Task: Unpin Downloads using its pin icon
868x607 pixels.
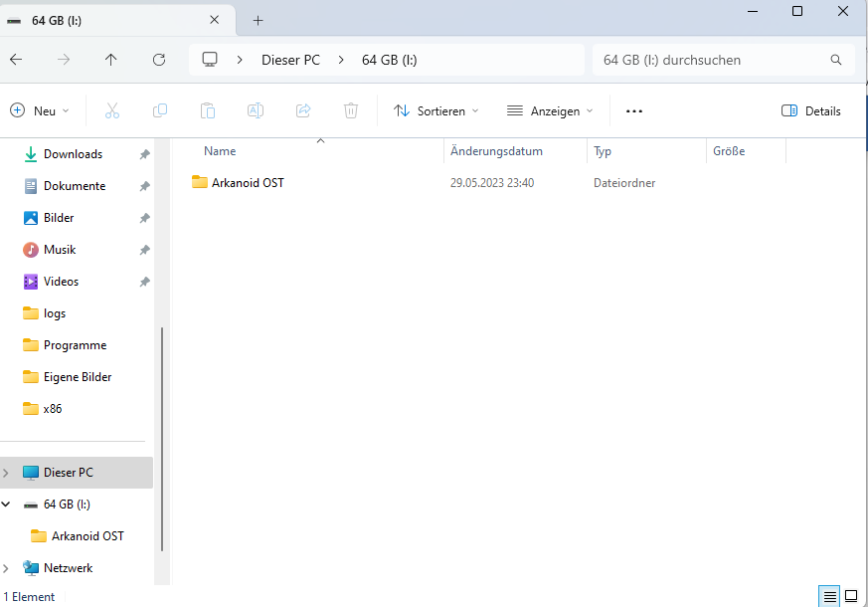Action: (144, 154)
